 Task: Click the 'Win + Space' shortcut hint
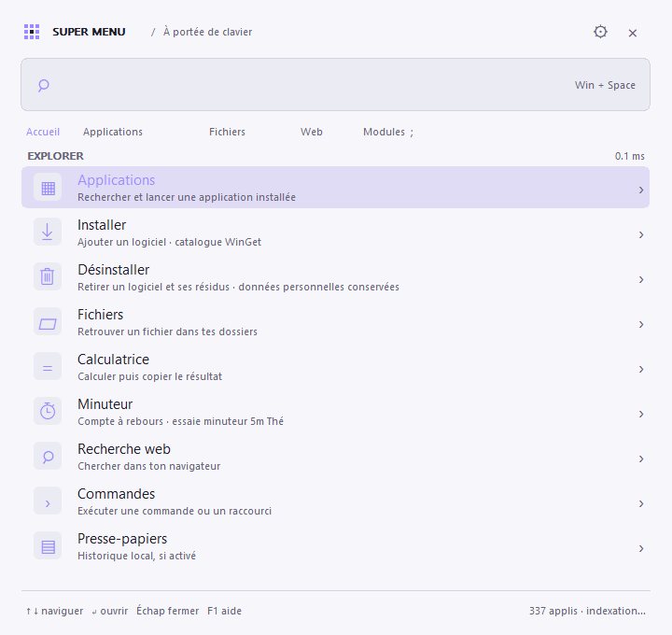(x=605, y=85)
